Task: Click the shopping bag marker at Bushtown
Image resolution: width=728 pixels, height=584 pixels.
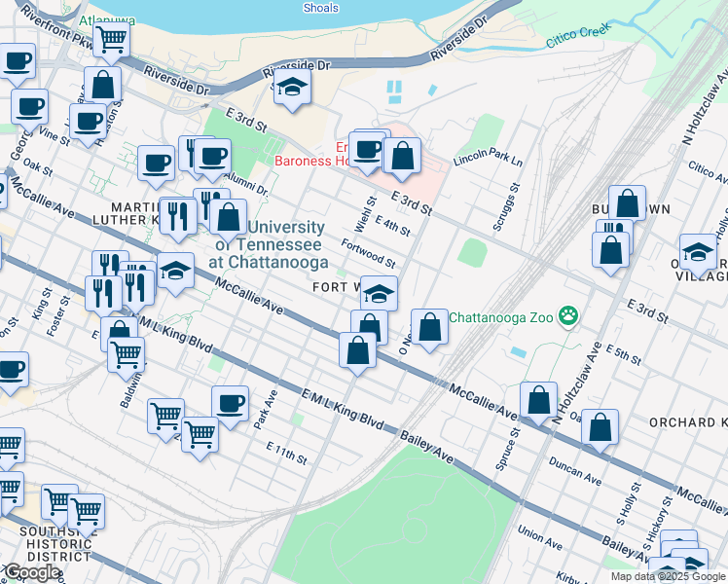Action: point(627,203)
